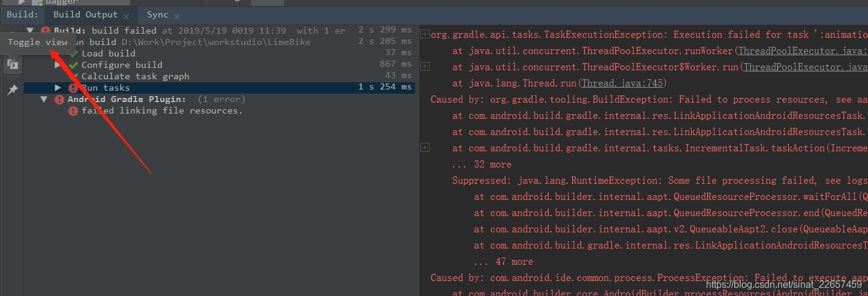
Task: Collapse the 'Build: build failed' node
Action: click(x=30, y=30)
